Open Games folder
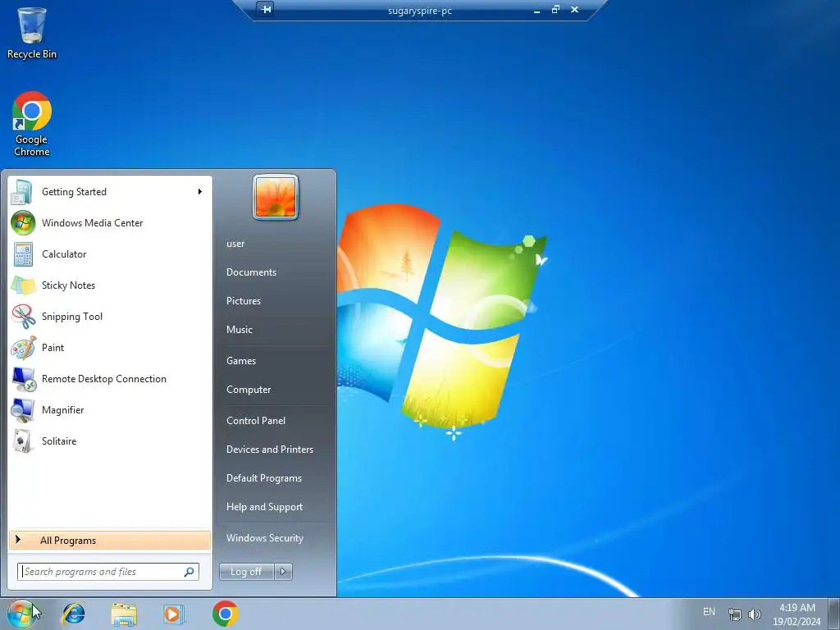Screen dimensions: 840x630 pos(241,361)
